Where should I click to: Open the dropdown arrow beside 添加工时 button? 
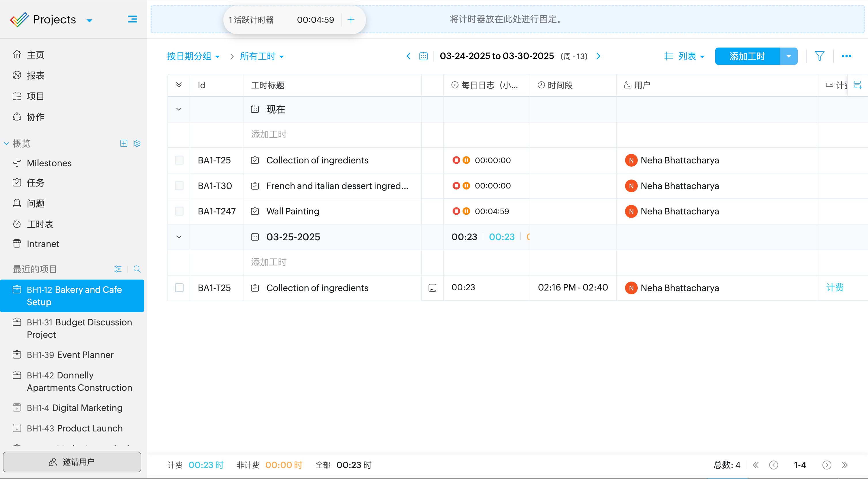point(788,56)
